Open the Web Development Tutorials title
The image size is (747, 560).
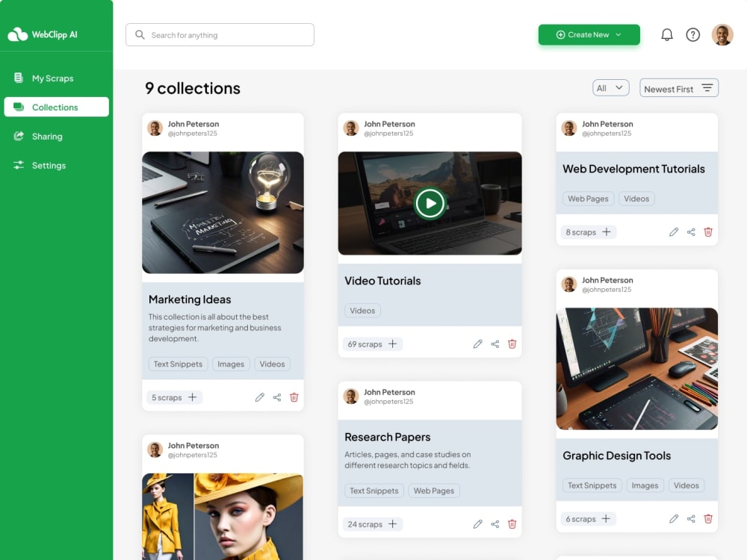pyautogui.click(x=633, y=169)
